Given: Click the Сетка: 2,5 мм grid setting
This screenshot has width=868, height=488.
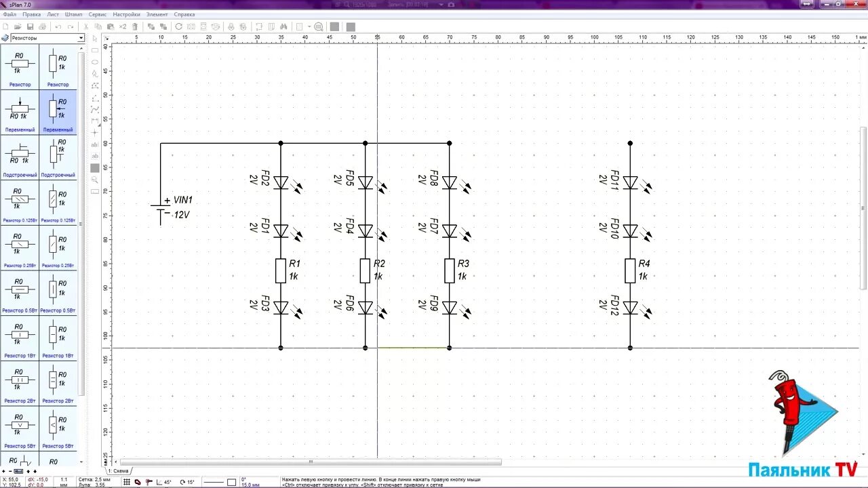Looking at the screenshot, I should (x=94, y=479).
